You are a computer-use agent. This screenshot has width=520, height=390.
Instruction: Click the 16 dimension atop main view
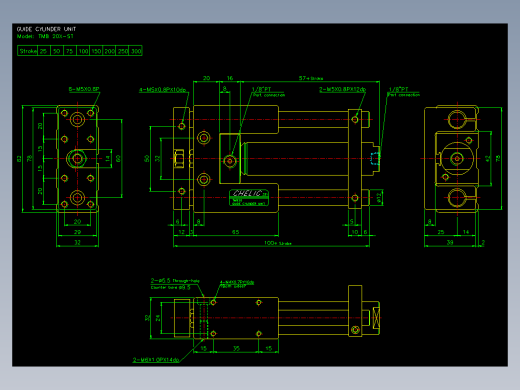(x=230, y=78)
